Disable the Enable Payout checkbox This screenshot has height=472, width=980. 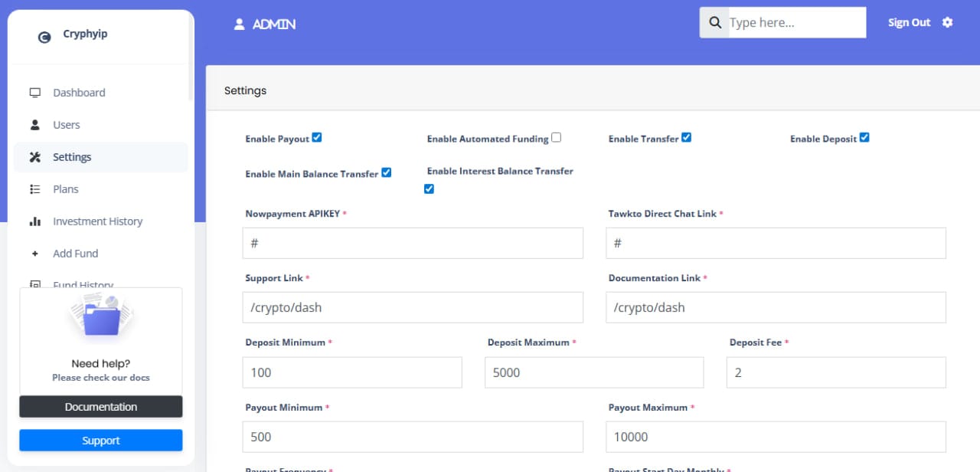click(x=316, y=137)
